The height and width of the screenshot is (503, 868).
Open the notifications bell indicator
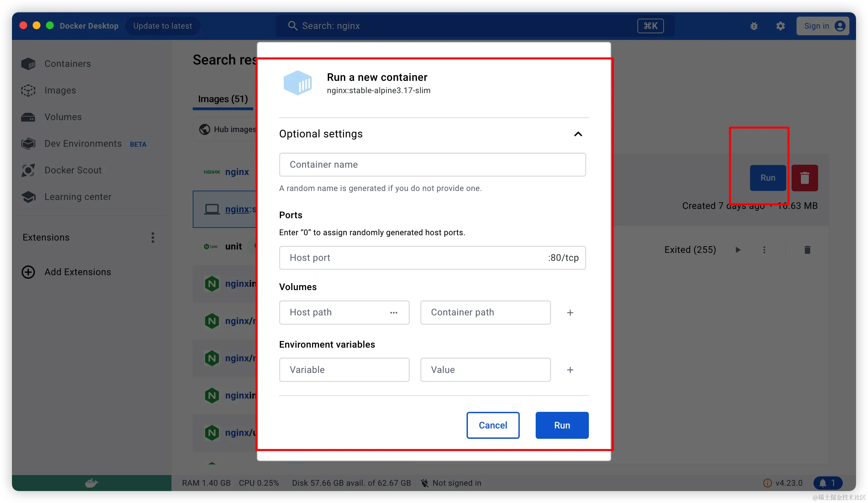pos(827,483)
